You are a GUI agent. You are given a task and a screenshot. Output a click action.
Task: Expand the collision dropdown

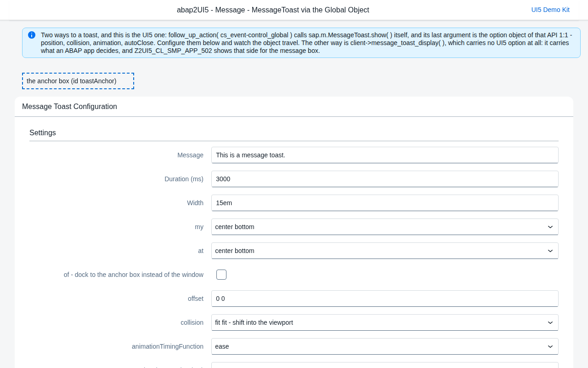coord(385,322)
